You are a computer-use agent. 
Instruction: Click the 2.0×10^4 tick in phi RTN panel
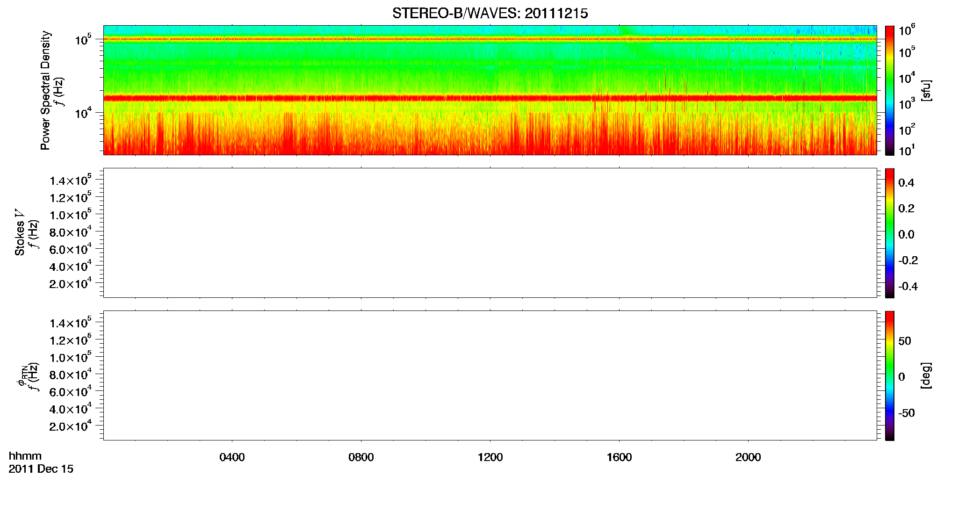tap(71, 426)
